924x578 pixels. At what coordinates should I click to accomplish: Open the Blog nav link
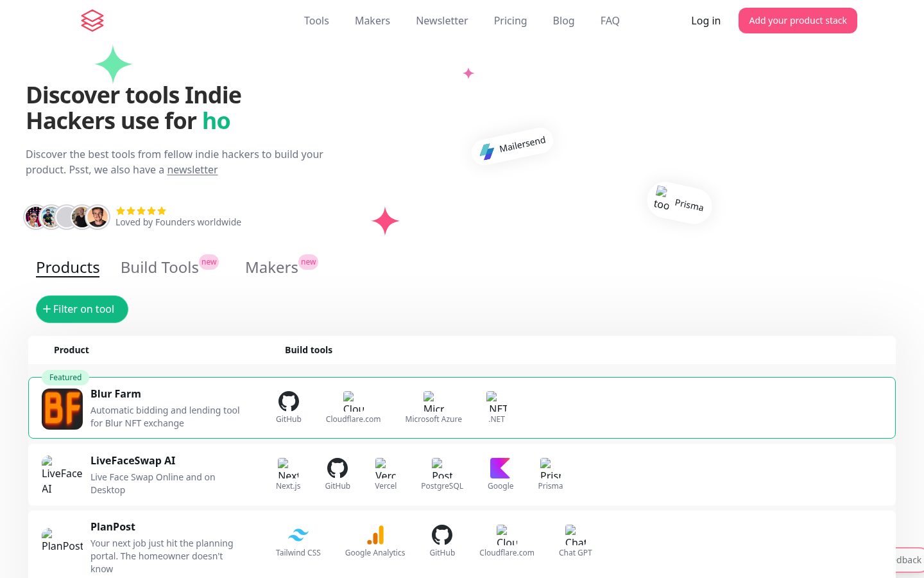(563, 21)
